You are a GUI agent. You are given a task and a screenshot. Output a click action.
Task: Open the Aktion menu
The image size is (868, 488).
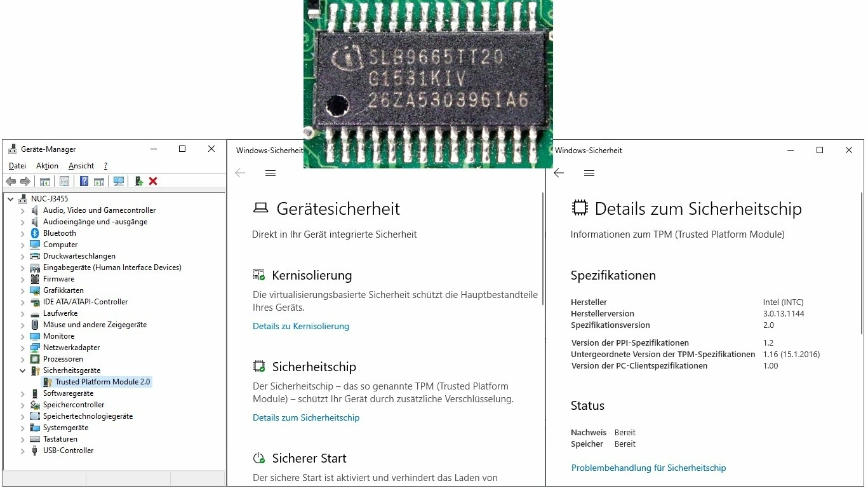click(x=47, y=166)
